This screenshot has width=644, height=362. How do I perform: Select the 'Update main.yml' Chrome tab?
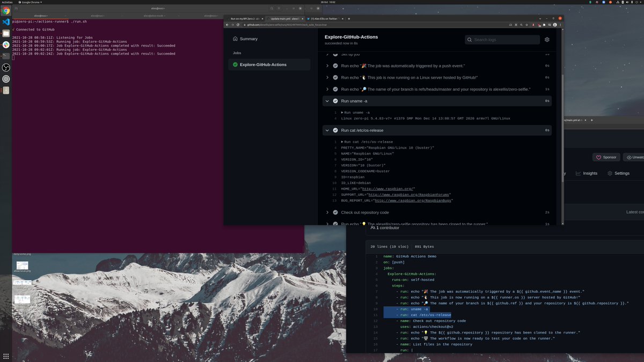(285, 18)
